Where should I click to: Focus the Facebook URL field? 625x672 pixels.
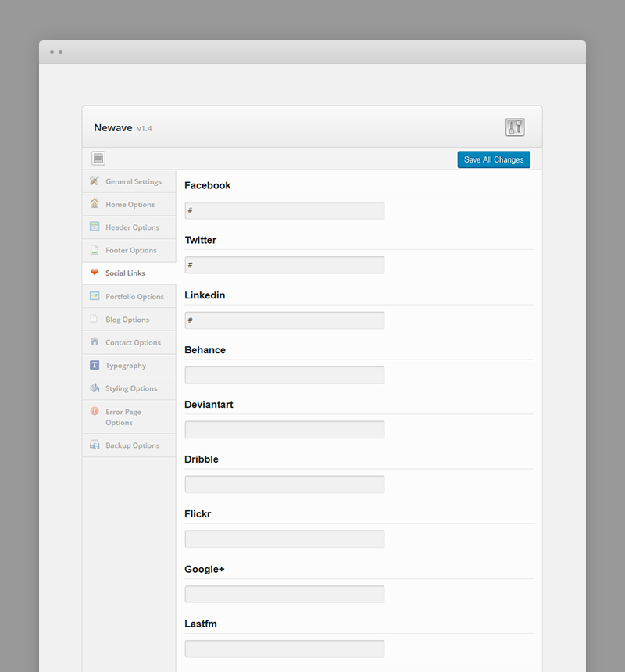(x=284, y=210)
